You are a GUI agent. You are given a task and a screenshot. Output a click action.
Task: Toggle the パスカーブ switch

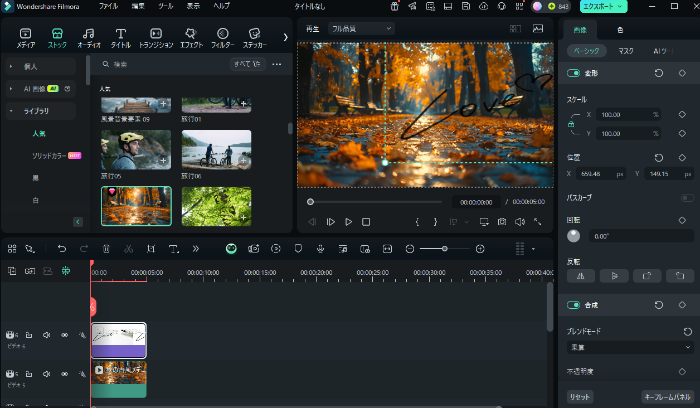tap(687, 198)
